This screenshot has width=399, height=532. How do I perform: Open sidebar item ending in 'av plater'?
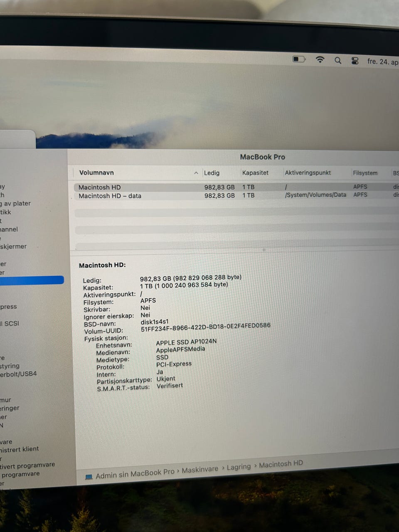coord(16,203)
